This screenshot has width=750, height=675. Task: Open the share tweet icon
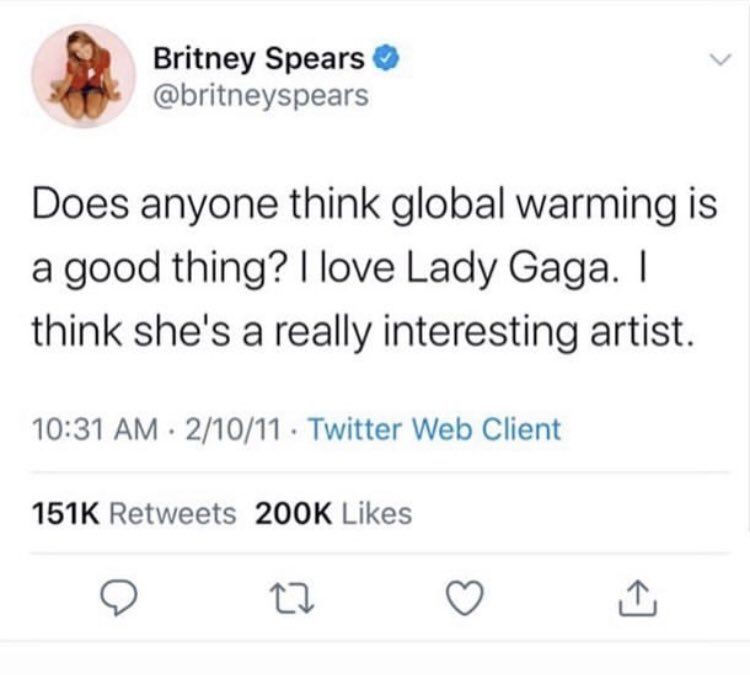638,598
